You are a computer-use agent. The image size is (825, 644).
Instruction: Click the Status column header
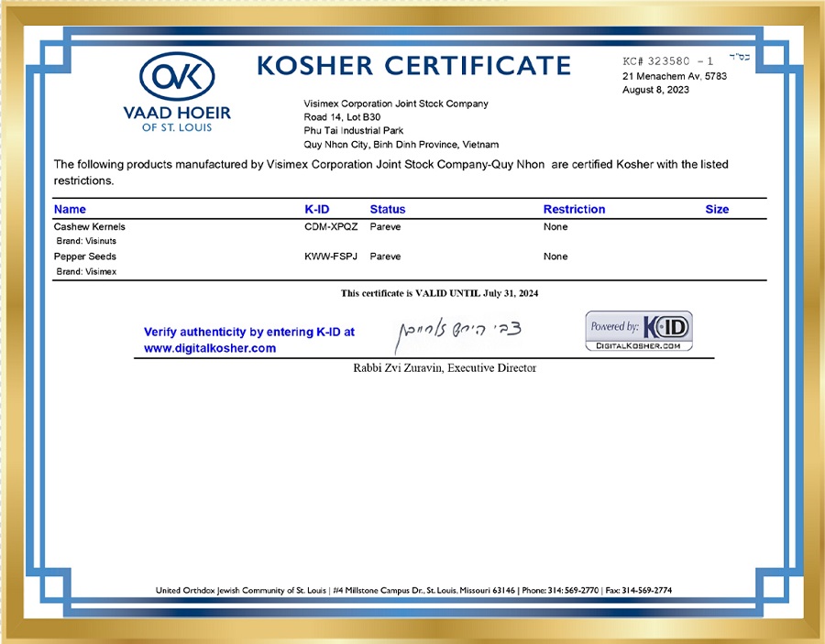coord(387,209)
